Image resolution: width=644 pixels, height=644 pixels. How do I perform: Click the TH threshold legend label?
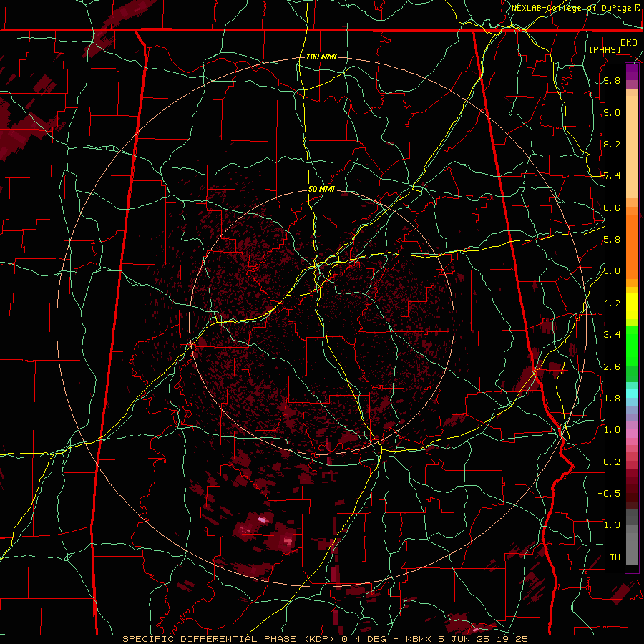click(615, 557)
